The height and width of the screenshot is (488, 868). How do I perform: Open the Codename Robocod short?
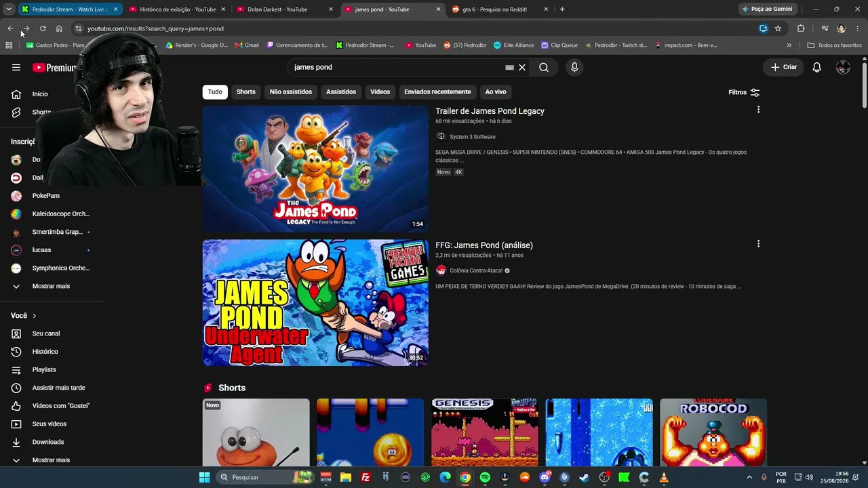(x=713, y=432)
